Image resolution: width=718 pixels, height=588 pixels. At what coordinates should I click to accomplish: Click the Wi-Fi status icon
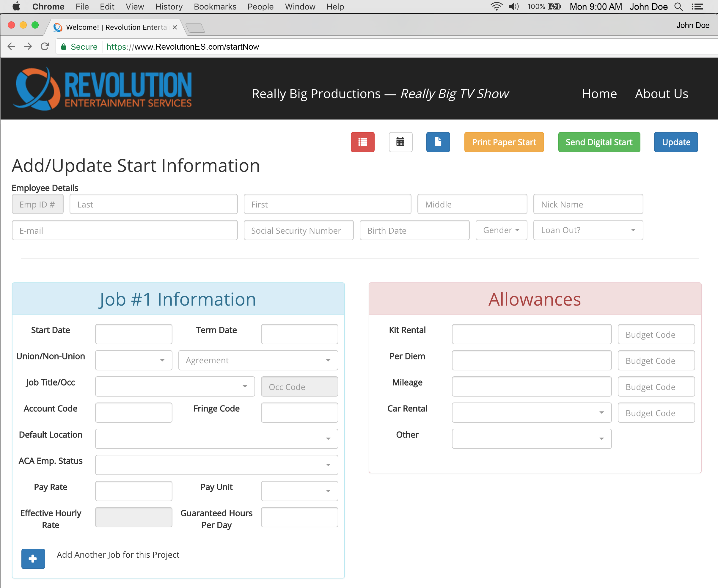pos(497,7)
